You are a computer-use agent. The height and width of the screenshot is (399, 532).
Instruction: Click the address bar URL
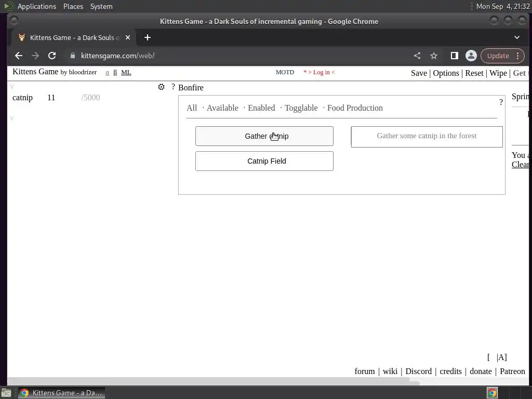[117, 56]
